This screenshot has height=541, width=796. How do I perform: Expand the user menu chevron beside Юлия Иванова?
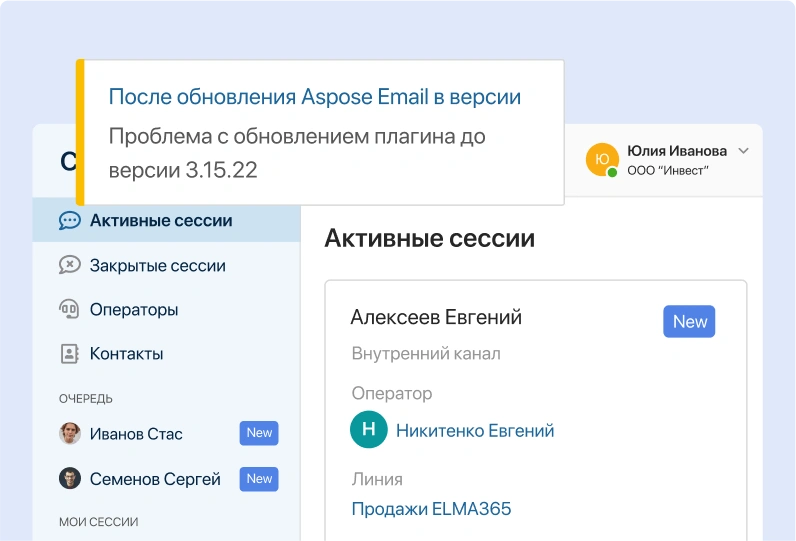[x=743, y=151]
